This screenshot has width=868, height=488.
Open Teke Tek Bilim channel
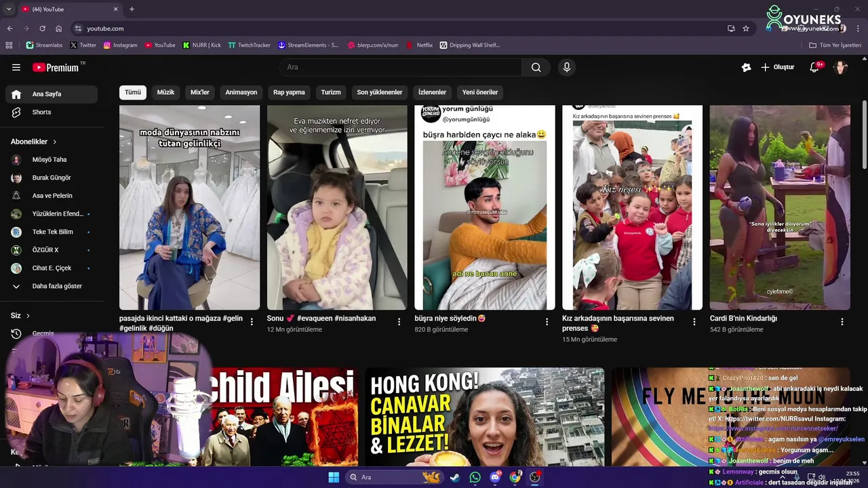click(52, 232)
